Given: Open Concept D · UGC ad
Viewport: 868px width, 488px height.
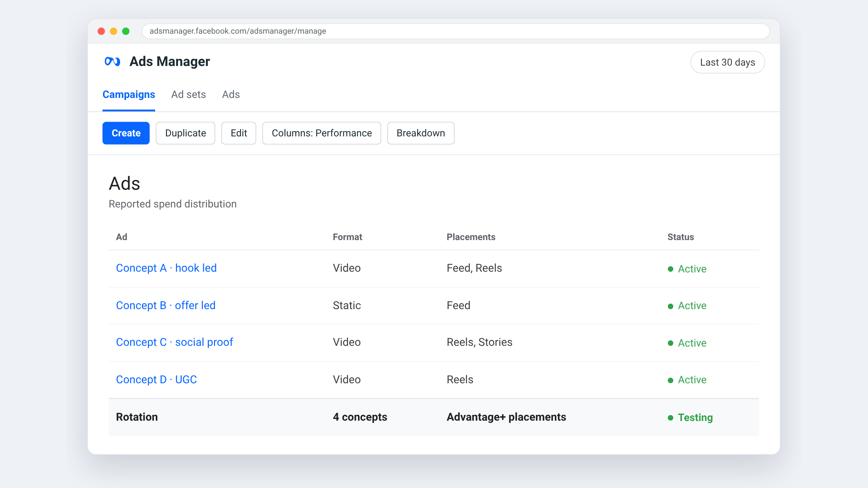Looking at the screenshot, I should (157, 380).
